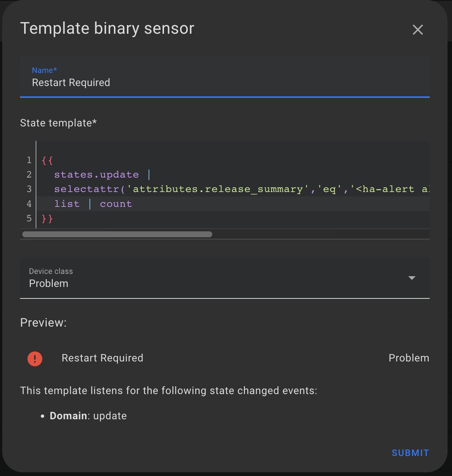Expand the Device class selector showing Problem
452x476 pixels.
[x=226, y=278]
